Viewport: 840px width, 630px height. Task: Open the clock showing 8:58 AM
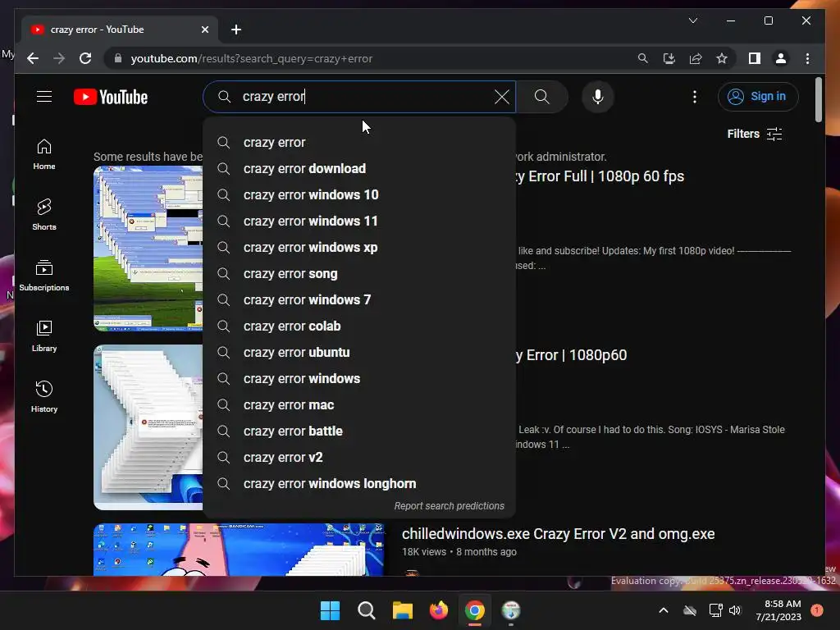coord(778,610)
